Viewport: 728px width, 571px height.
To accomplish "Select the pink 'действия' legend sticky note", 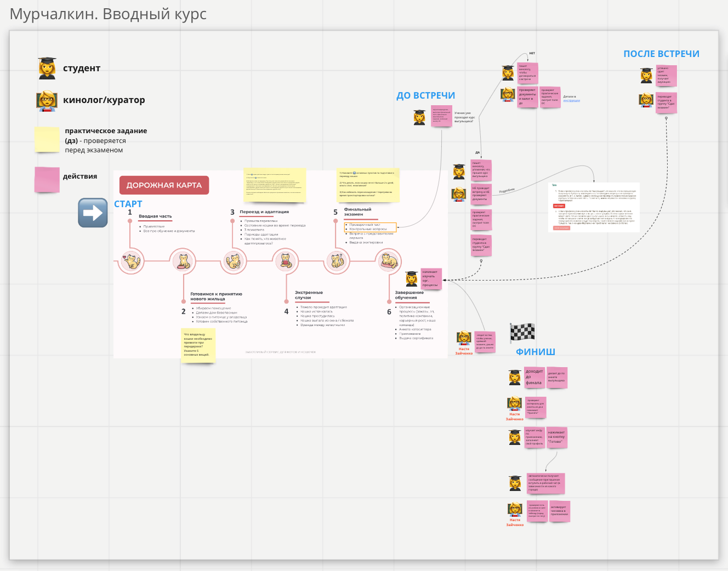I will pos(47,179).
